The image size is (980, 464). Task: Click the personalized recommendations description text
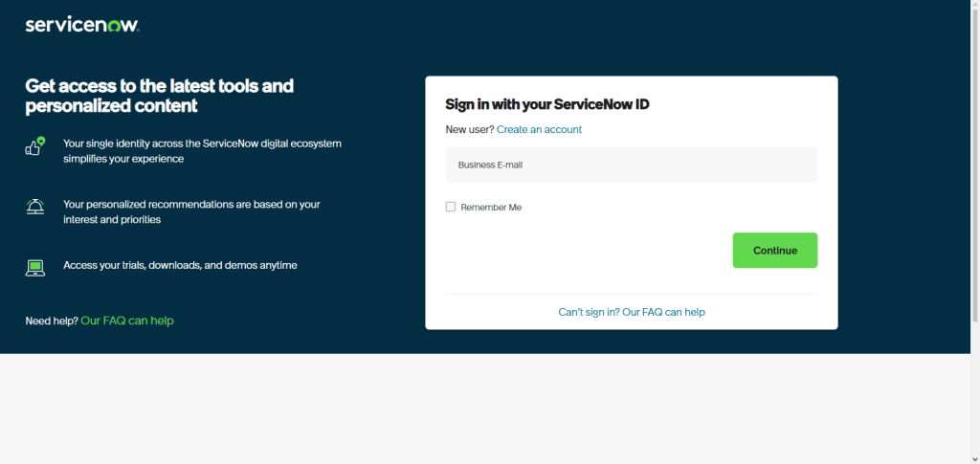tap(191, 211)
